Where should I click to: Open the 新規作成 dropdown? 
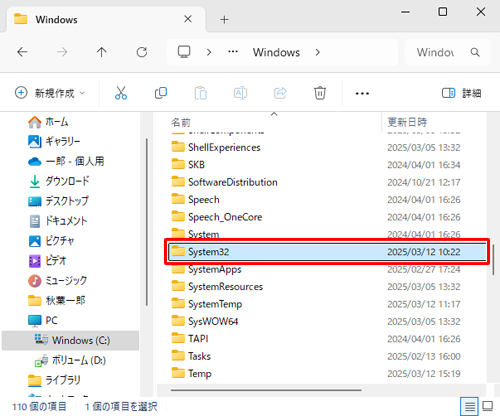(x=50, y=93)
